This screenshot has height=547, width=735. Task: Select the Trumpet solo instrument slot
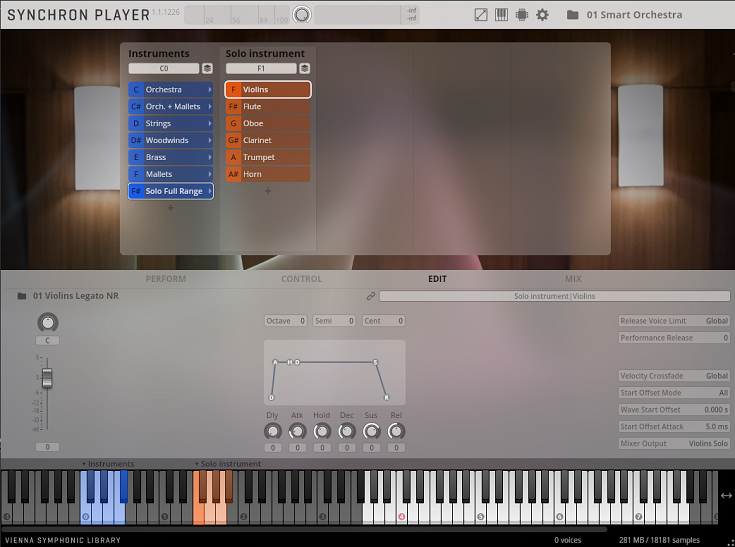click(268, 157)
